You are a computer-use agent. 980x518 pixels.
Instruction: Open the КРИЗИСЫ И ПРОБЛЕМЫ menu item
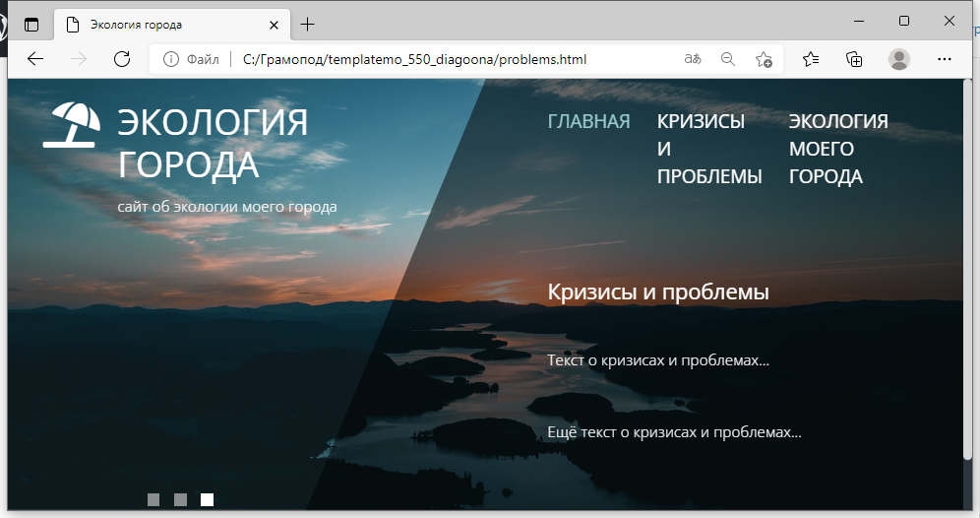coord(708,149)
